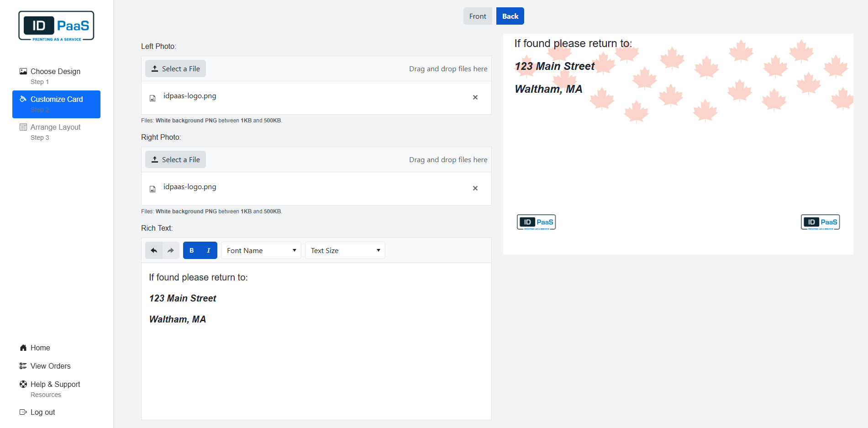Open the Text Size dropdown

(345, 250)
